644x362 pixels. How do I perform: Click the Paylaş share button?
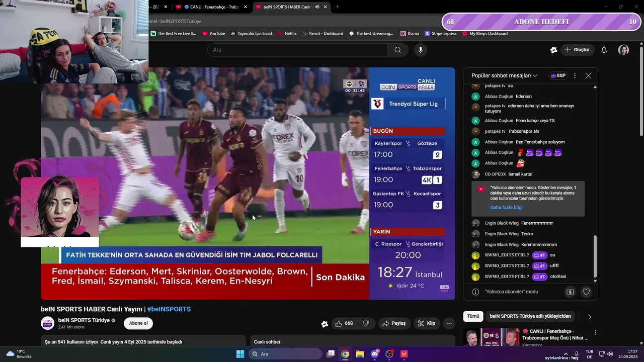click(x=394, y=323)
